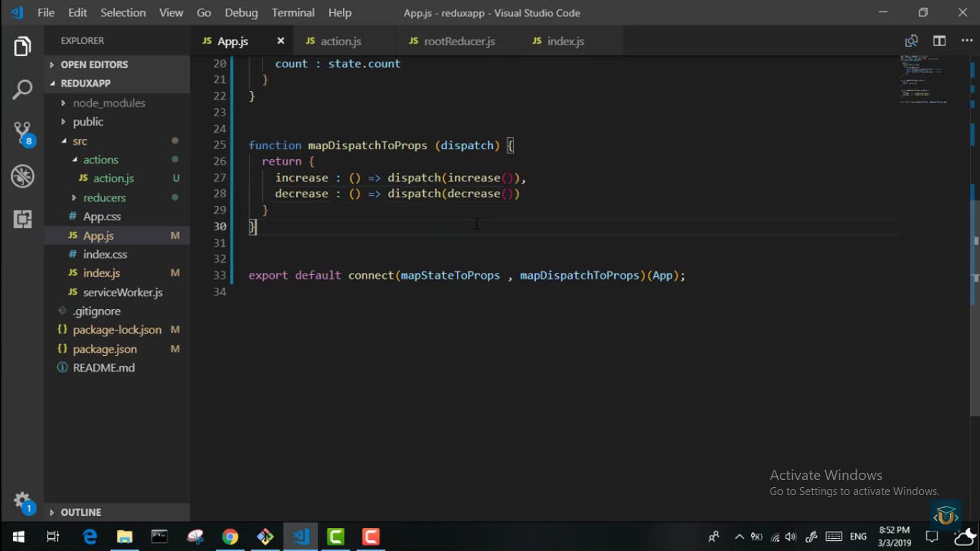Expand the node_modules folder
Screen dimensions: 980x551
[109, 103]
